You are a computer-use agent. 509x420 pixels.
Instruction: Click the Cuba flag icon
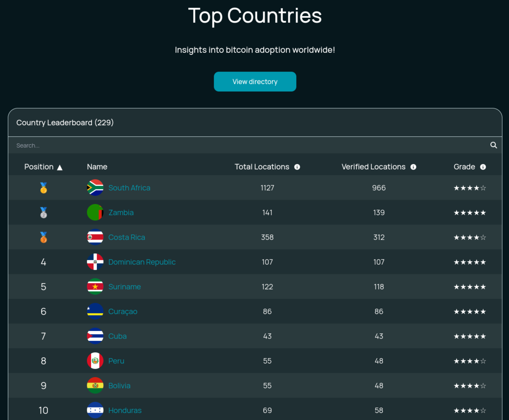pyautogui.click(x=95, y=336)
